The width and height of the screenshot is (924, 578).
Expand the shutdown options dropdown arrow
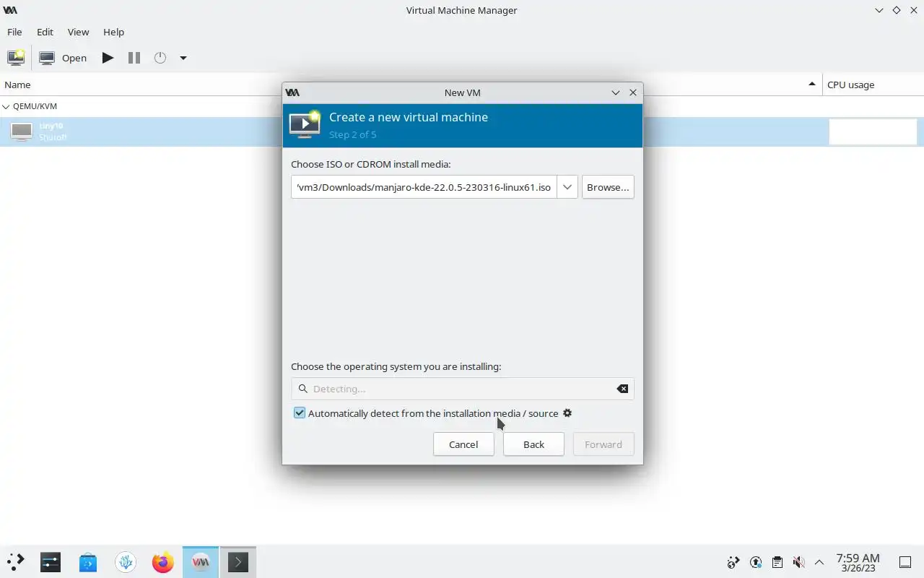click(183, 58)
